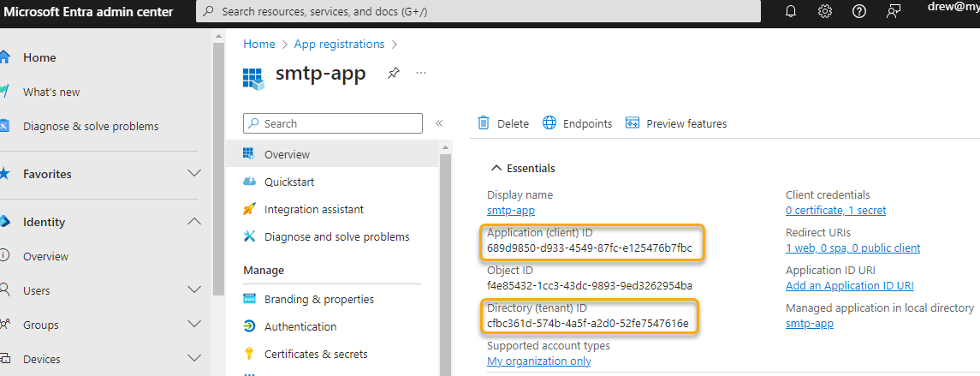
Task: Collapse the blade menu with double chevron
Action: point(439,123)
